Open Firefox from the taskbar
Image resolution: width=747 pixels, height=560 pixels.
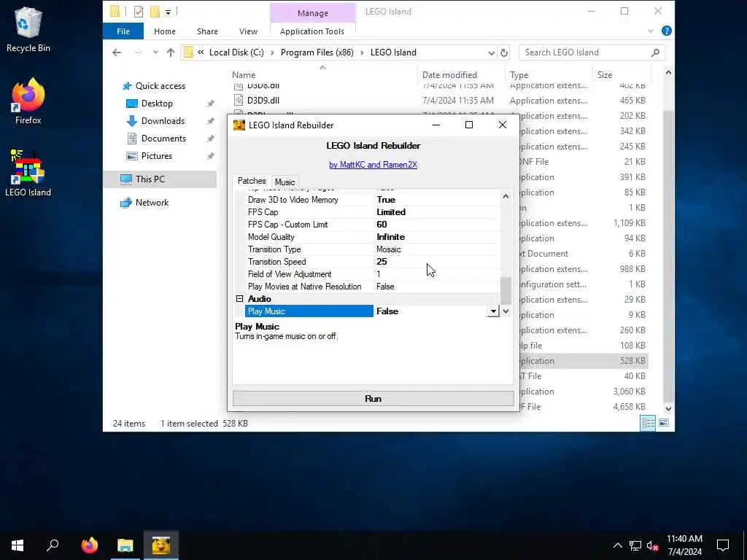click(89, 545)
